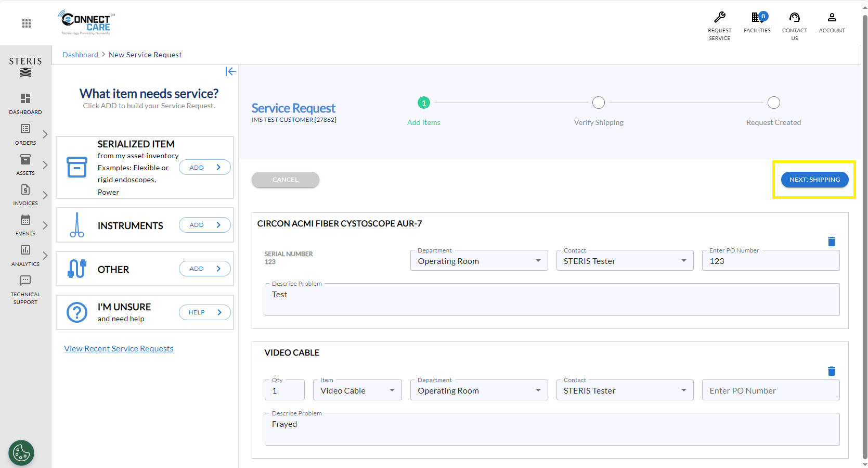868x468 pixels.
Task: Expand the Events submenu chevron
Action: coord(45,225)
